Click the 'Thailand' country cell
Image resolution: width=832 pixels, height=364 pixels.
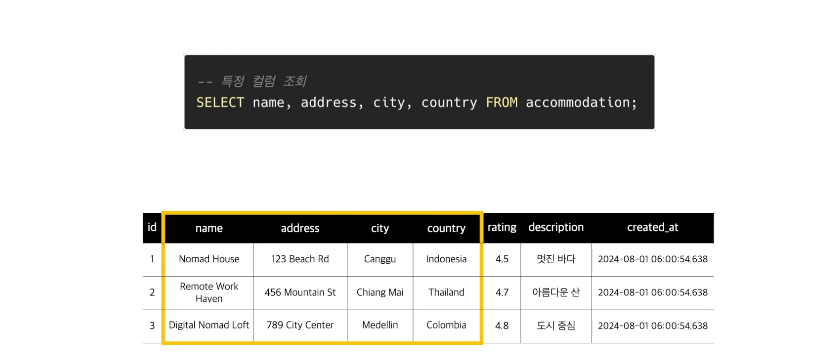click(x=446, y=292)
